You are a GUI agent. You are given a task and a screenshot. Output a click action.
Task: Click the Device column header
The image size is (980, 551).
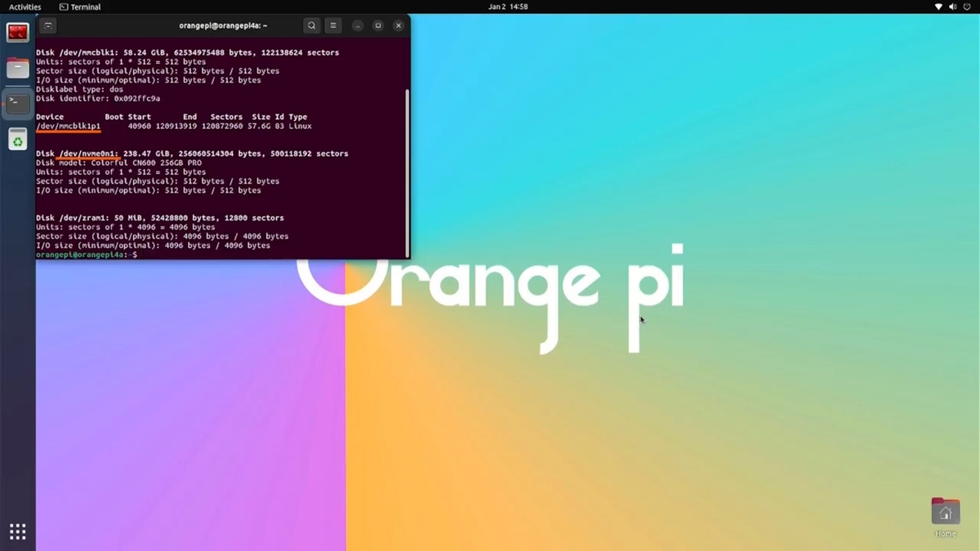point(50,117)
